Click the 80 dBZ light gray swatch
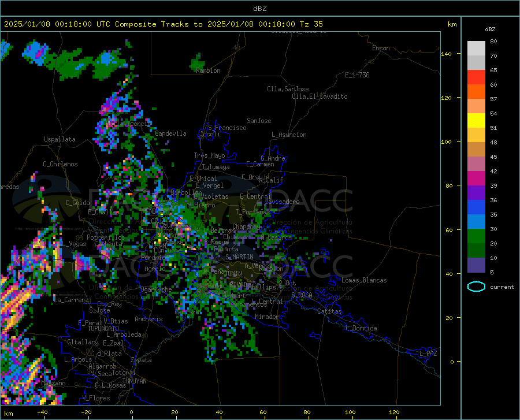Screen dimensions: 520x420 [x=476, y=48]
